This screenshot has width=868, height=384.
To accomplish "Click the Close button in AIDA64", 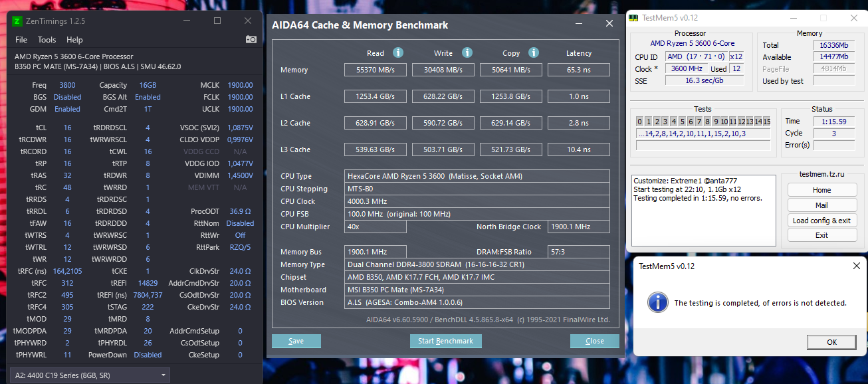I will click(595, 341).
